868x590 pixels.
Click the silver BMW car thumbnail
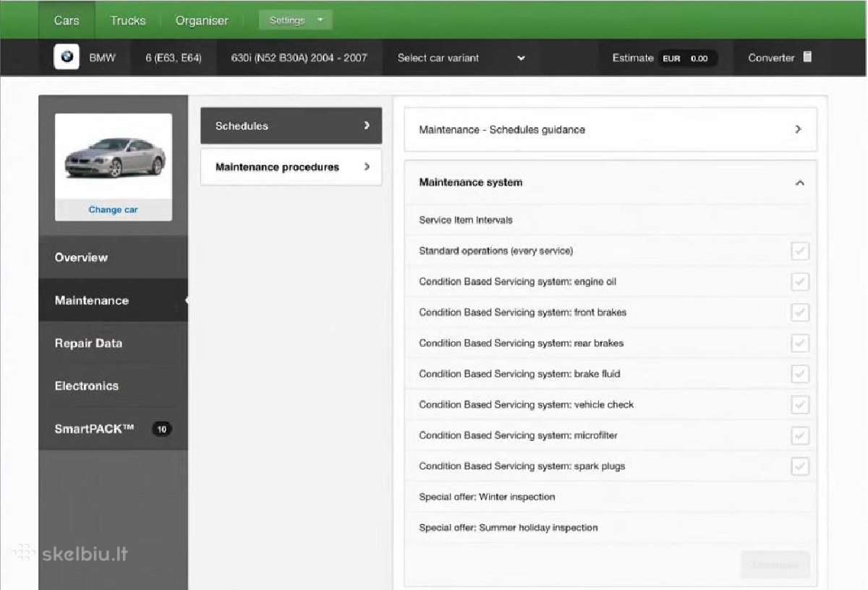(x=114, y=157)
